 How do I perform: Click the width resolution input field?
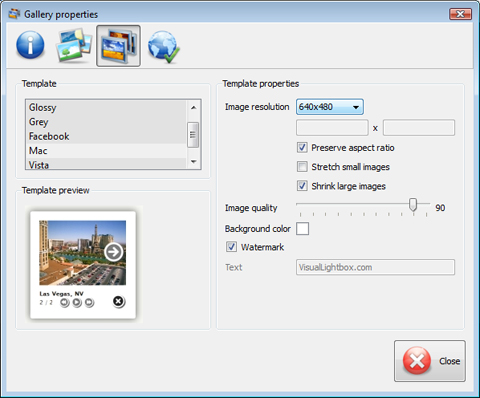[x=332, y=128]
